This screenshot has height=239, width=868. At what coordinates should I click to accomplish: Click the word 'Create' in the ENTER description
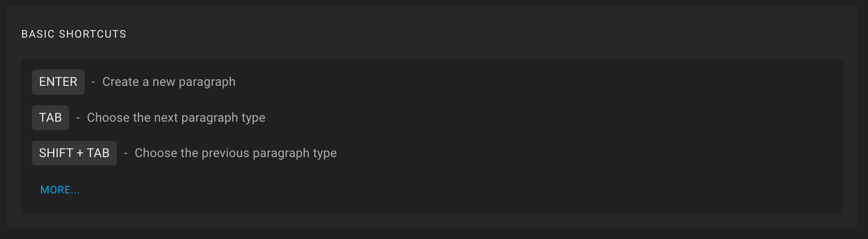[120, 82]
